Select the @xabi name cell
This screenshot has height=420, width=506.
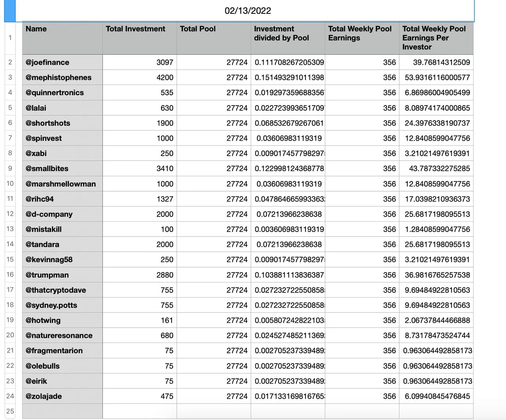pyautogui.click(x=62, y=153)
